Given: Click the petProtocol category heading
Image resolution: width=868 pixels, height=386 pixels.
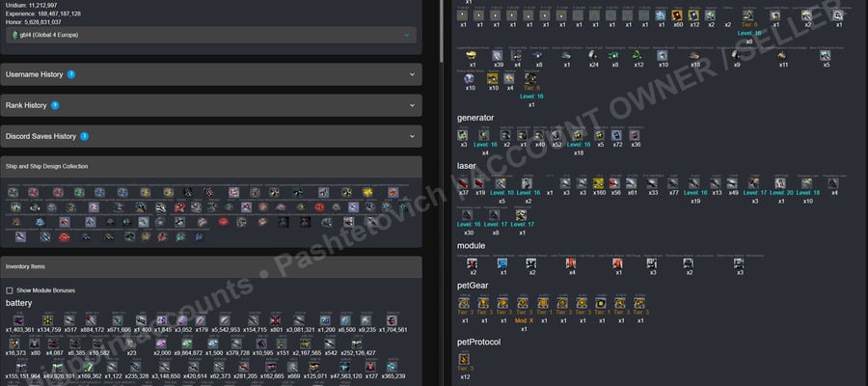Looking at the screenshot, I should pyautogui.click(x=478, y=342).
